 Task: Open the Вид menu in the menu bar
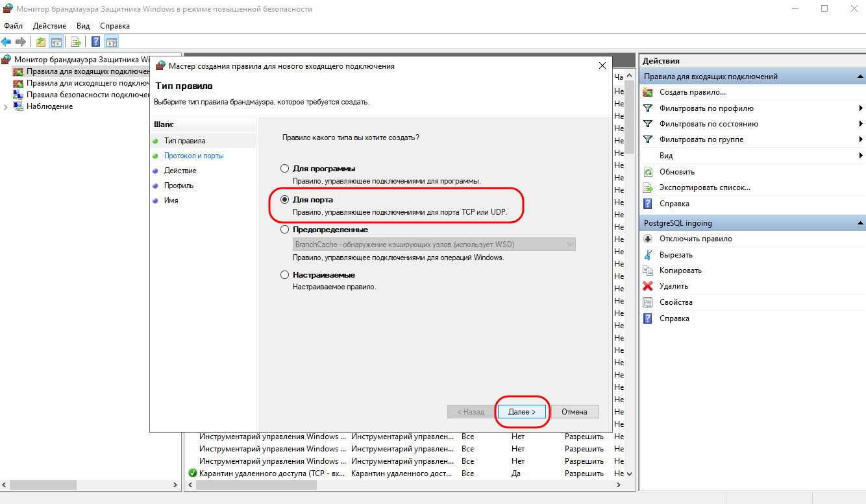click(x=83, y=26)
